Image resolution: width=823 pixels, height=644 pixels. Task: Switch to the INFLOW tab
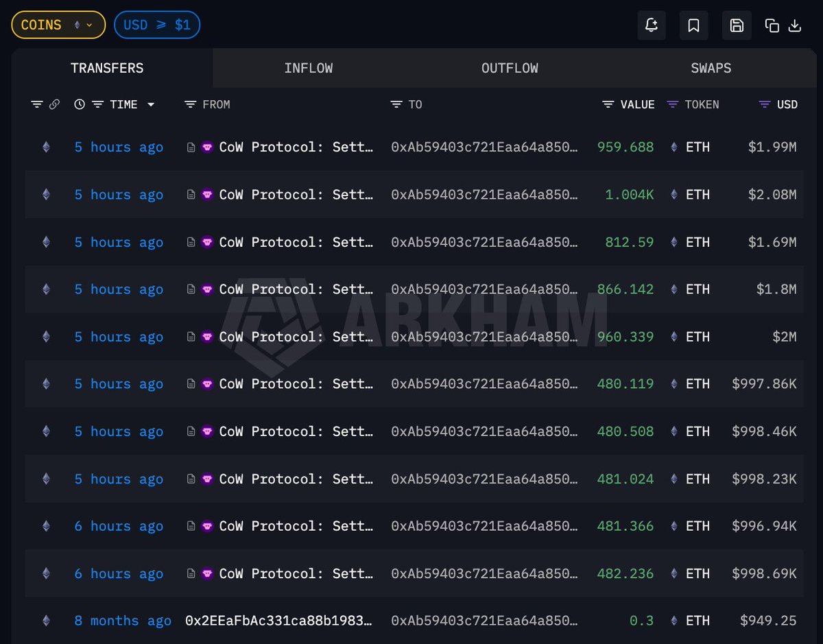[x=309, y=68]
